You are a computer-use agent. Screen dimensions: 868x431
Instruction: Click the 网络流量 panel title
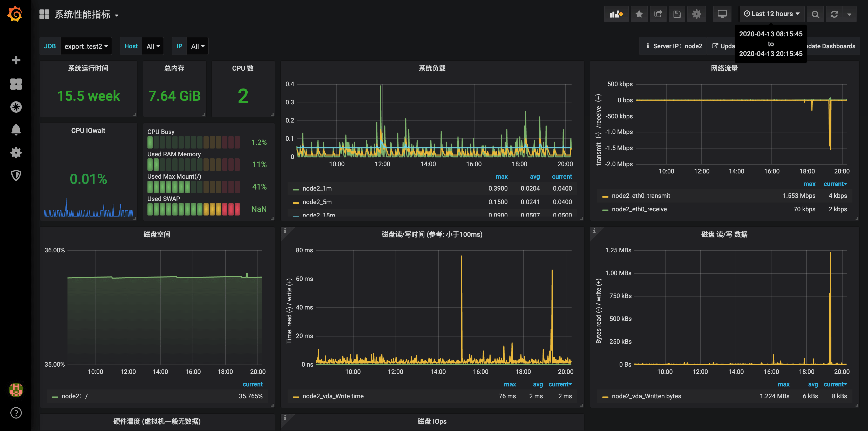pyautogui.click(x=724, y=68)
